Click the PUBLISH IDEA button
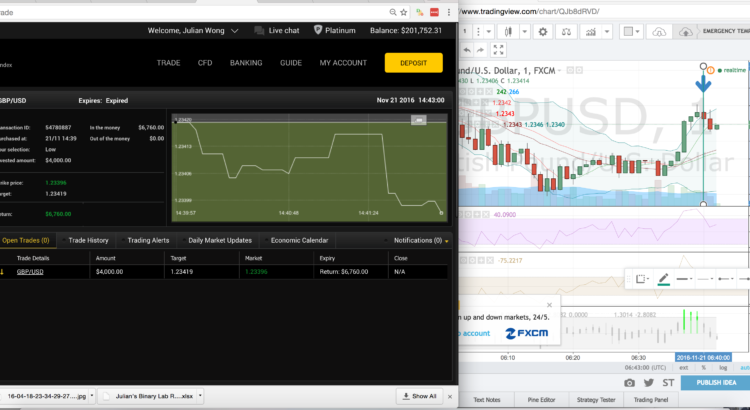The height and width of the screenshot is (410, 750). pyautogui.click(x=716, y=383)
